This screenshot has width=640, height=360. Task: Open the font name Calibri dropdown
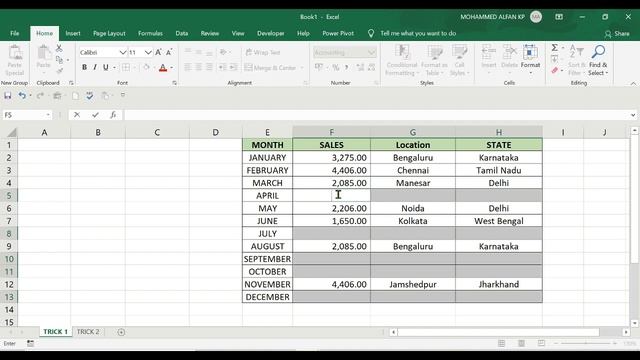tap(122, 52)
